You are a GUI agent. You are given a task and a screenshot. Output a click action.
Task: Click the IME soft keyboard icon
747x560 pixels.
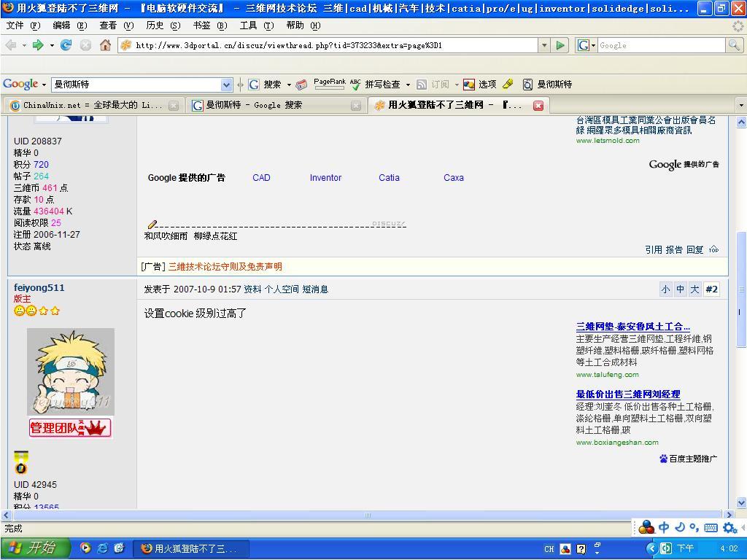coord(711,527)
